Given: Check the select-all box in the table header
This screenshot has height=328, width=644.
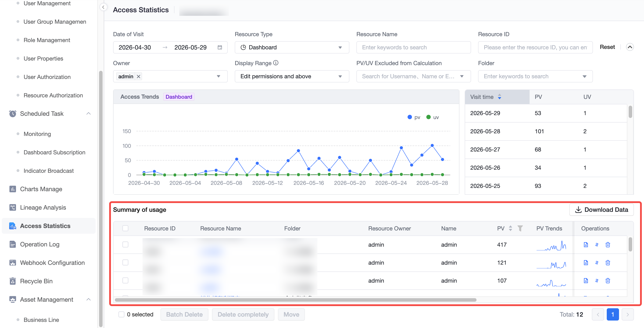Looking at the screenshot, I should click(125, 228).
